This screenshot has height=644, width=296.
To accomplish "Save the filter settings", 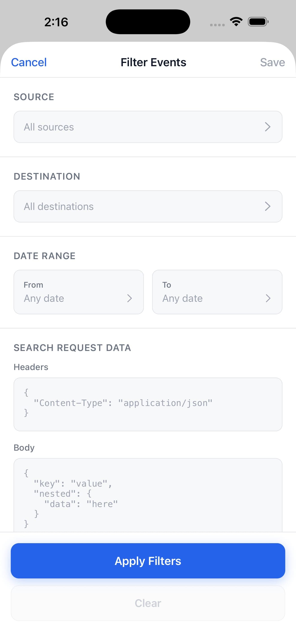I will (272, 62).
